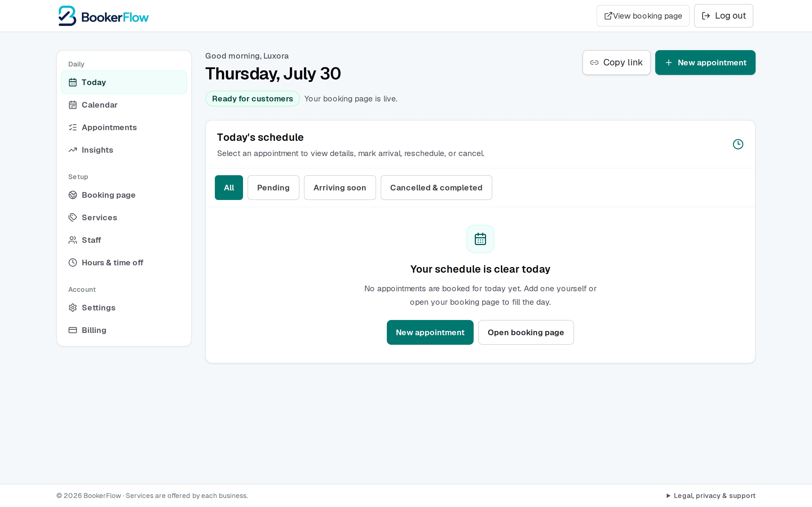This screenshot has height=507, width=812.
Task: Log out of the account
Action: [723, 16]
